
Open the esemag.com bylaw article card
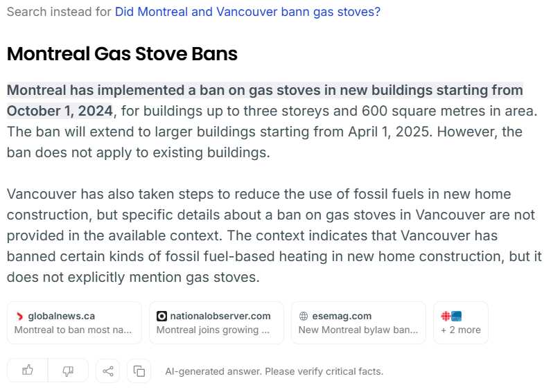[x=358, y=323]
